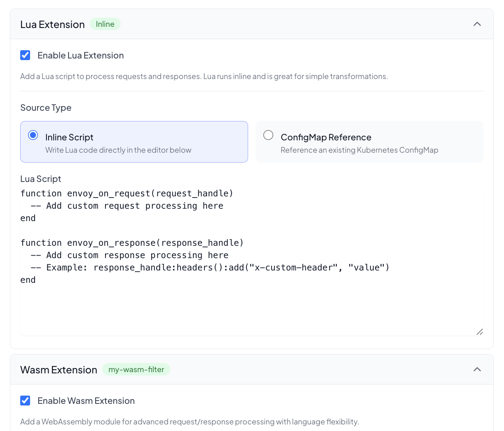Click the x-custom-header example comment line

click(210, 268)
